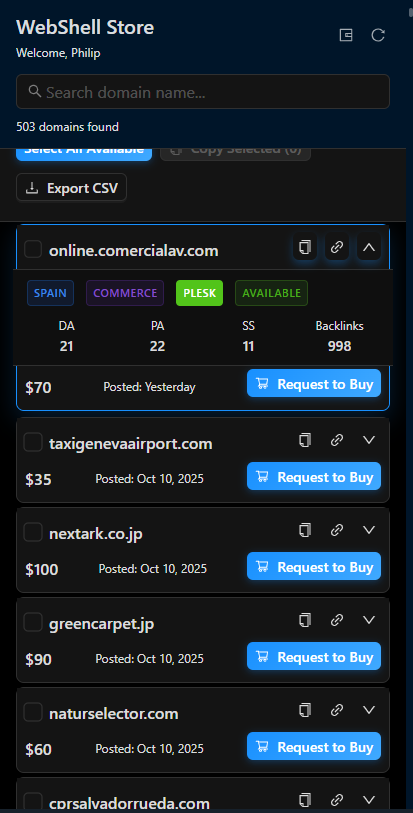The width and height of the screenshot is (413, 813).
Task: Request to Buy greencarpet.jp
Action: tap(314, 656)
